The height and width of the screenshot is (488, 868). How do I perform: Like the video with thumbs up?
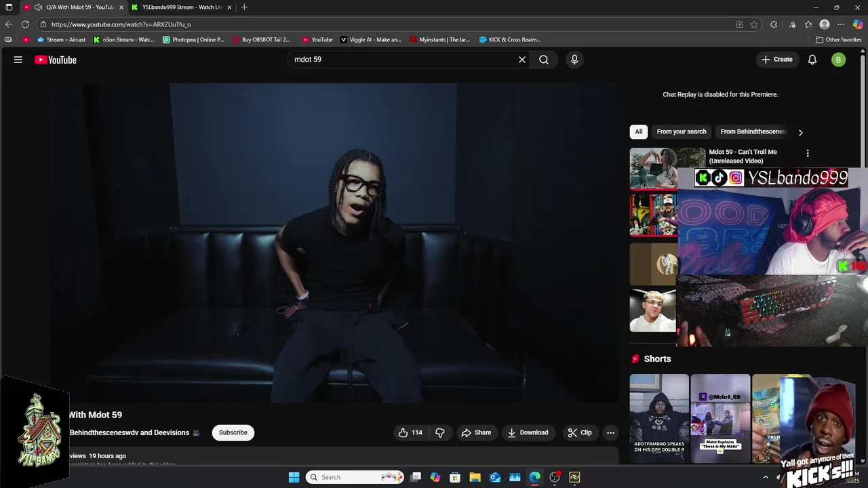coord(411,432)
